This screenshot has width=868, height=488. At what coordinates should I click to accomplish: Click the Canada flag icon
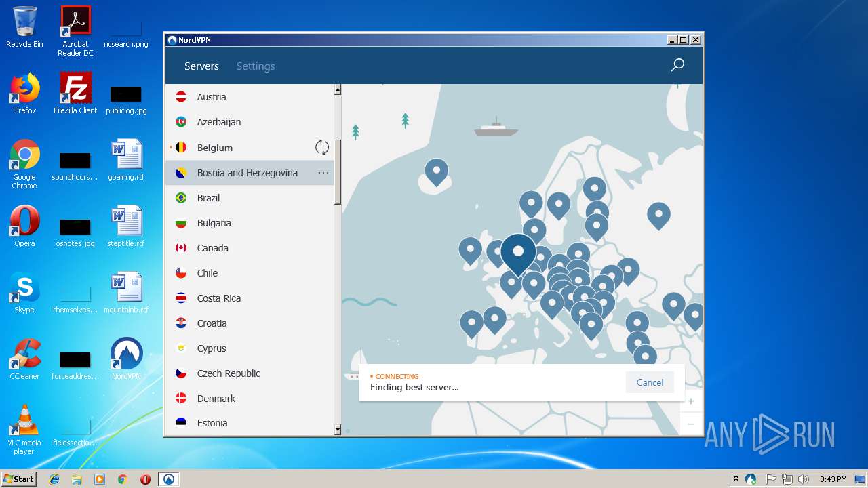point(181,248)
